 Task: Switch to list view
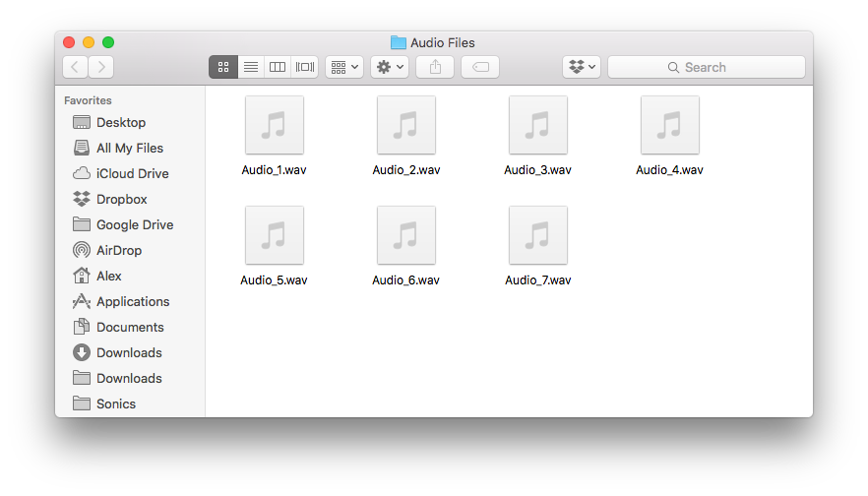point(251,67)
